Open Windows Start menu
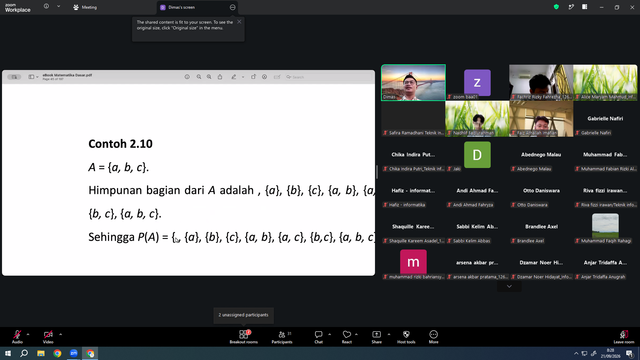Viewport: 640px width, 360px height. 8,353
